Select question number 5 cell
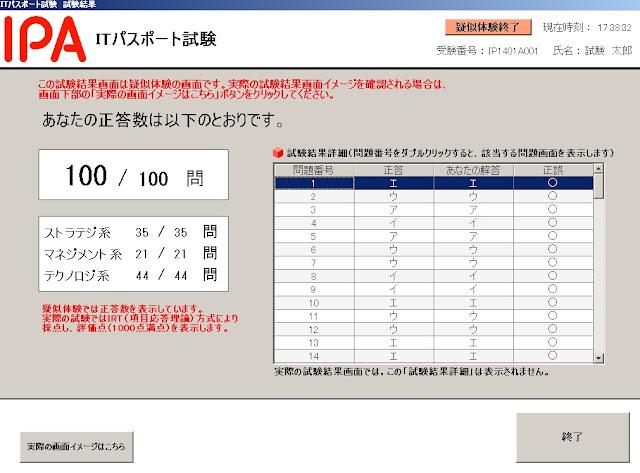640x473 pixels. click(x=313, y=236)
